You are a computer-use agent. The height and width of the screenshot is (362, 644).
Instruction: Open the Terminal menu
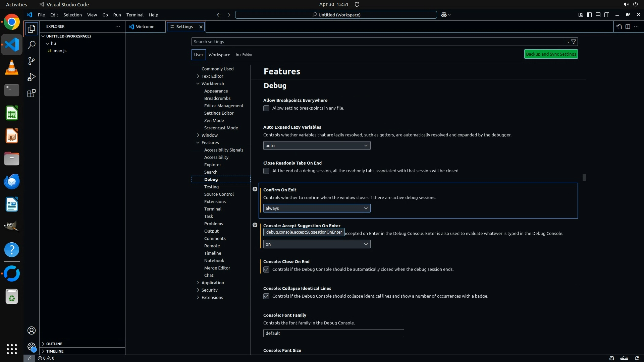(x=135, y=15)
